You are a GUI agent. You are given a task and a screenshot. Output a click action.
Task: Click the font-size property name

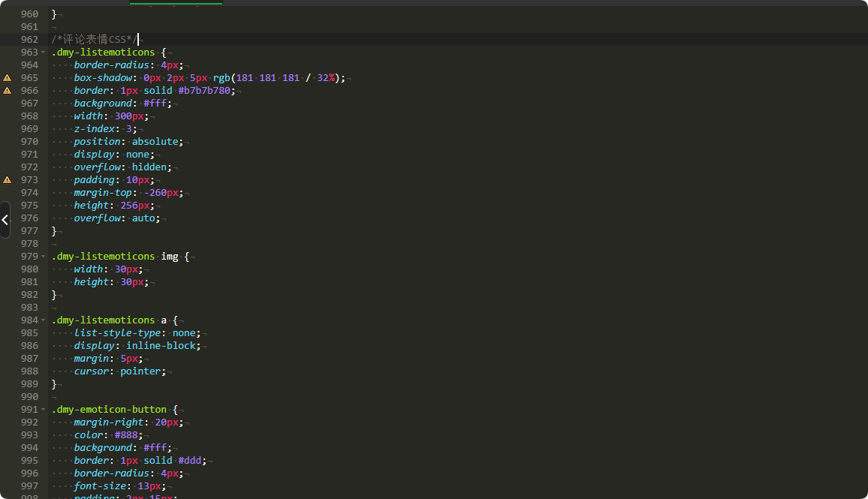click(100, 485)
